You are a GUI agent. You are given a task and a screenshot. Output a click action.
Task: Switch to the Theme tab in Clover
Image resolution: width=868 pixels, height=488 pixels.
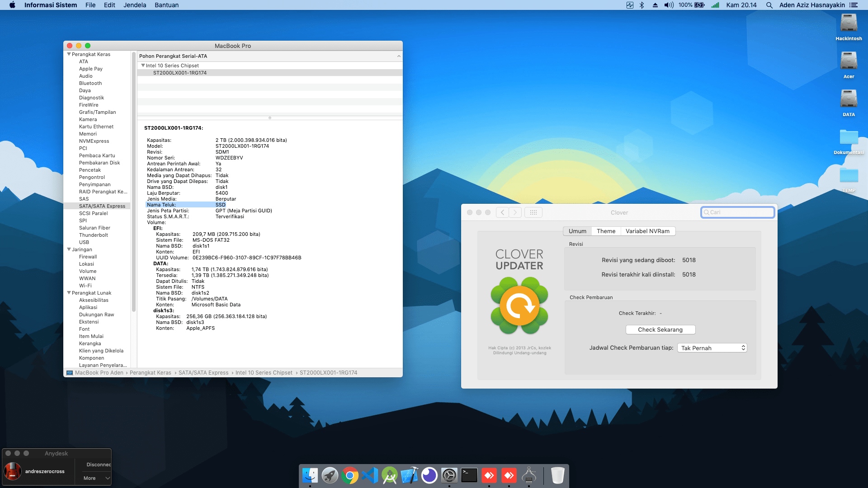pos(606,231)
